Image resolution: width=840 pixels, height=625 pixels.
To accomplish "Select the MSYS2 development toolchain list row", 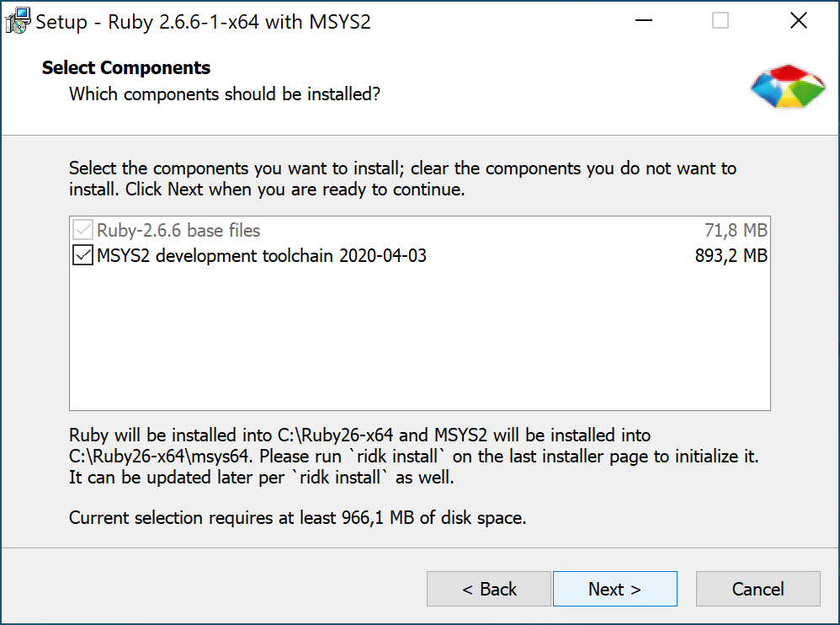I will (337, 254).
